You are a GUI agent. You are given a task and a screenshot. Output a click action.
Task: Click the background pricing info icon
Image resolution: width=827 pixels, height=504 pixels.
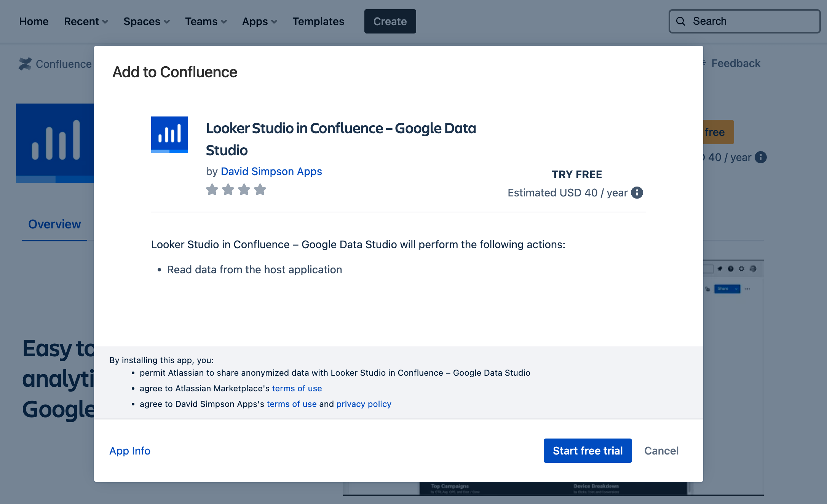click(760, 157)
